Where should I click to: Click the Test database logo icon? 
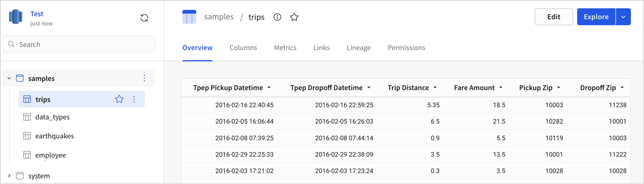click(16, 17)
